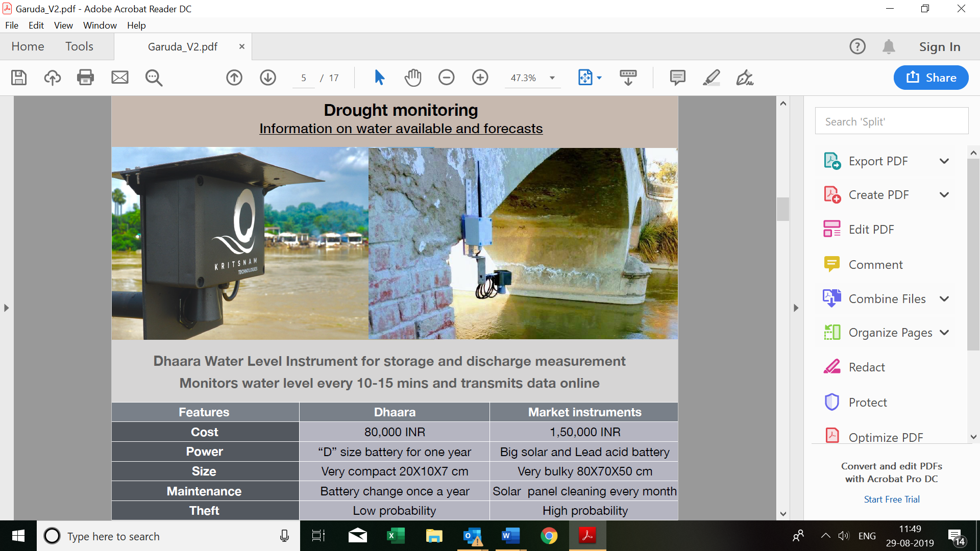The height and width of the screenshot is (551, 980).
Task: Click the Zoom Out minus icon
Action: (x=446, y=78)
